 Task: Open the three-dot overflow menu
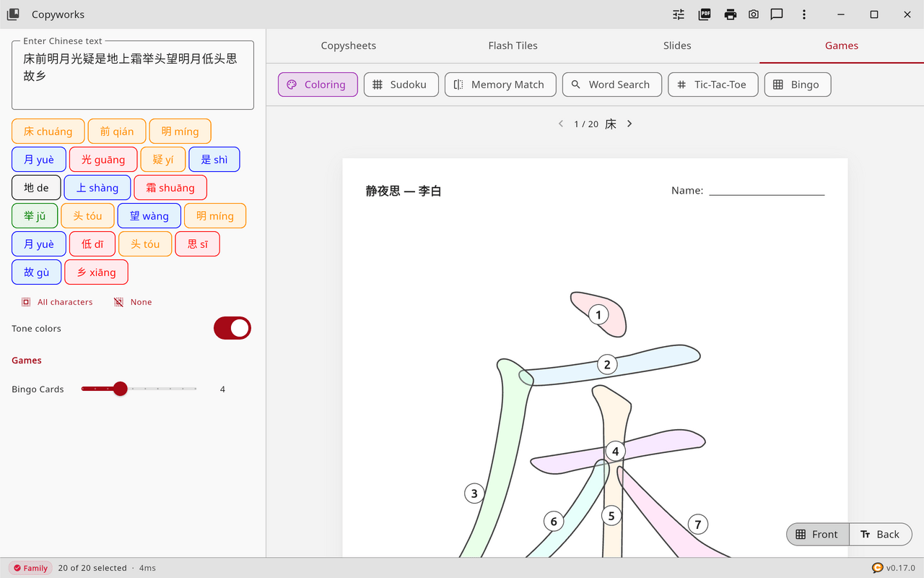click(804, 14)
